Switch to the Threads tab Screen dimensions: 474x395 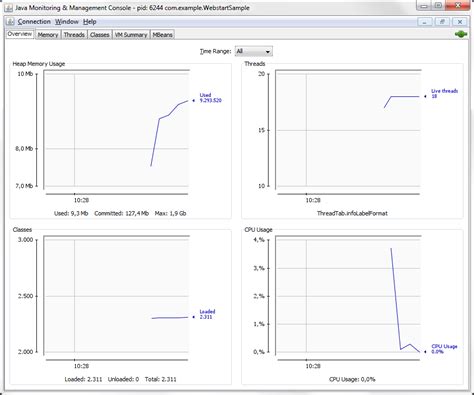pyautogui.click(x=74, y=35)
